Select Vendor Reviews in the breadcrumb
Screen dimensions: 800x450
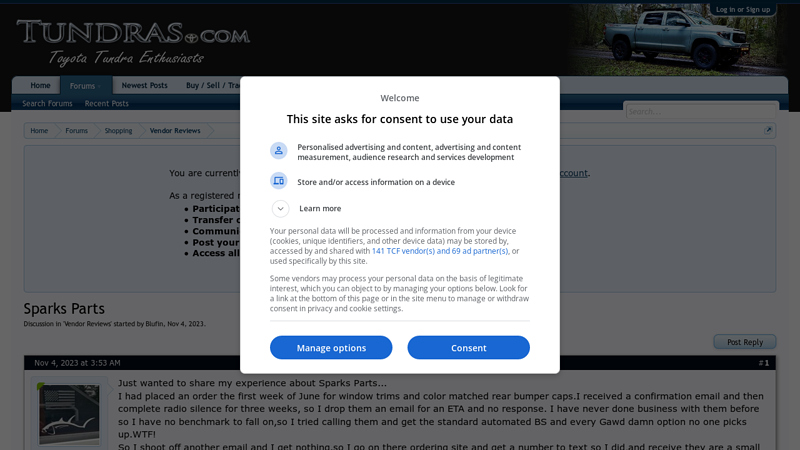tap(175, 130)
